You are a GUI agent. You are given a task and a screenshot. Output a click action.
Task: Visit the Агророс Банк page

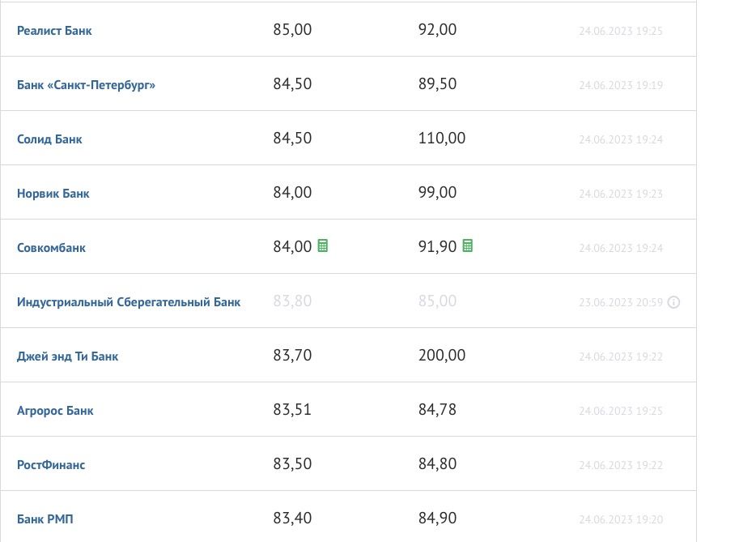[55, 411]
